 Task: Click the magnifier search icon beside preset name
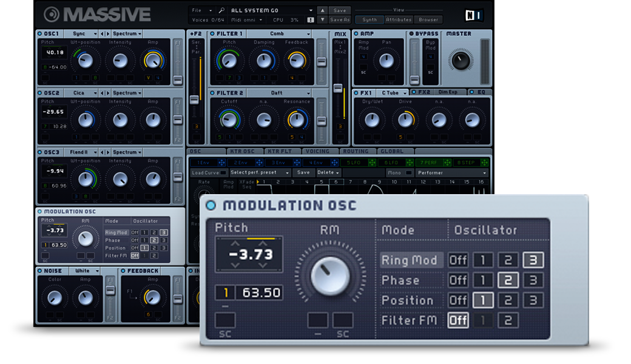tap(221, 10)
